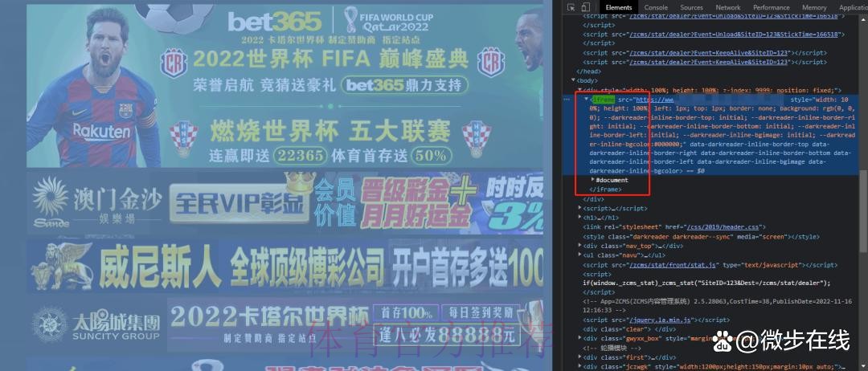Expand the h1 node
This screenshot has width=868, height=371.
pos(579,218)
